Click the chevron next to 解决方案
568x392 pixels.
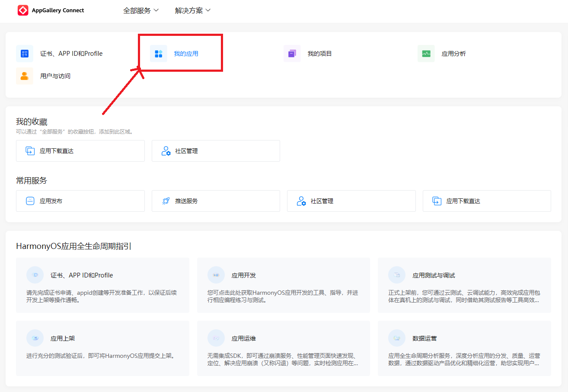click(208, 10)
